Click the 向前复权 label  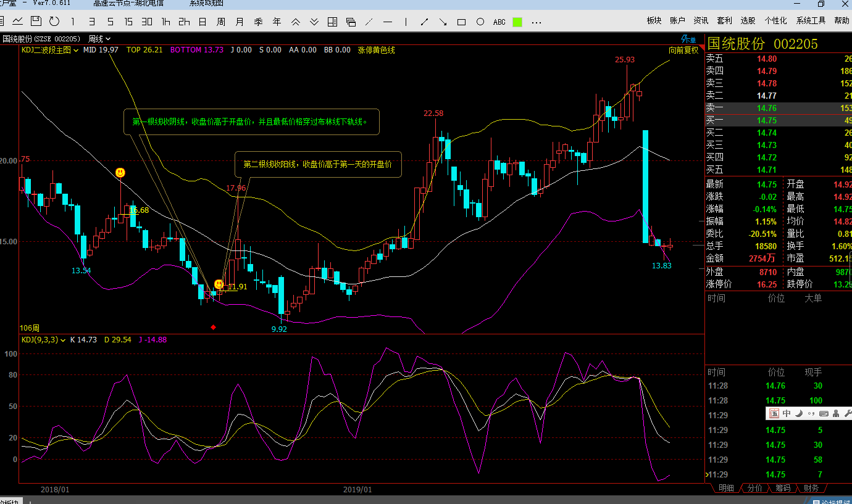pyautogui.click(x=683, y=50)
